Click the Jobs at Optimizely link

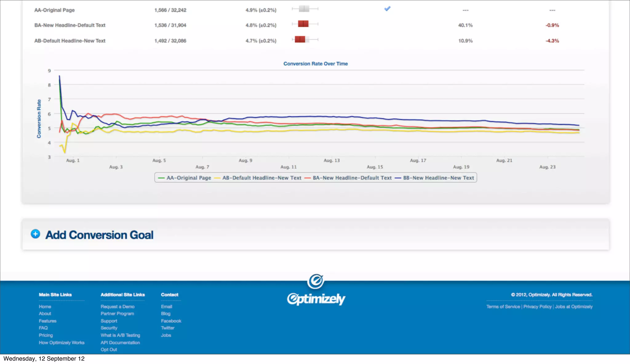[x=574, y=307]
